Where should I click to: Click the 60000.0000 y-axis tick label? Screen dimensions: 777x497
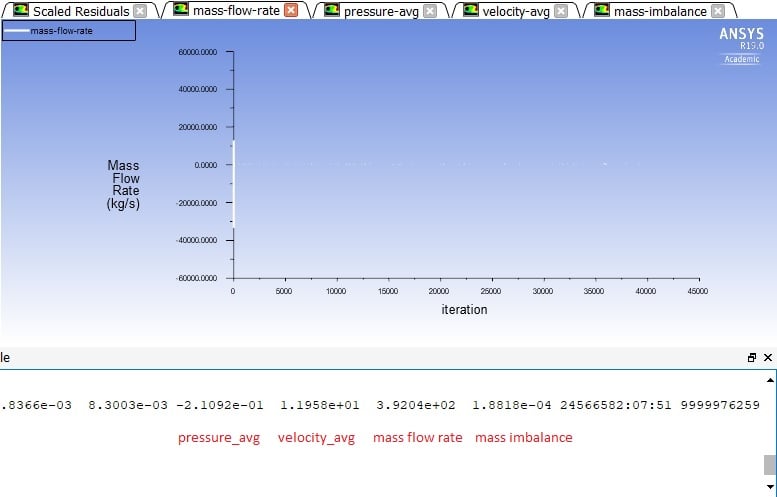198,52
